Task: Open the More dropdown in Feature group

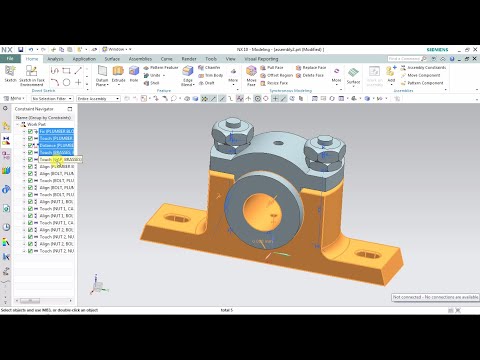Action: (233, 75)
